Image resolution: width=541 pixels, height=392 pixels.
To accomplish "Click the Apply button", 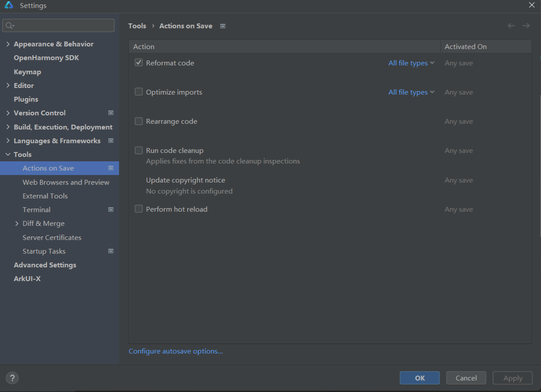I will [x=513, y=378].
